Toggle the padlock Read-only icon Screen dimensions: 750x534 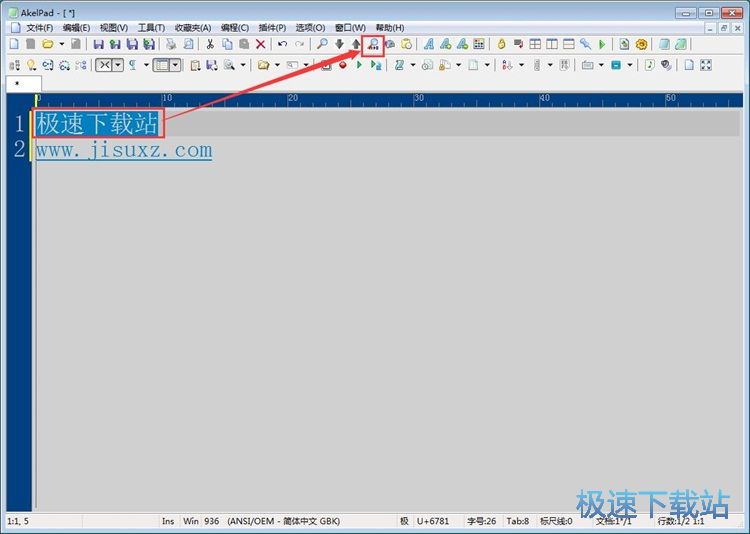pyautogui.click(x=501, y=44)
